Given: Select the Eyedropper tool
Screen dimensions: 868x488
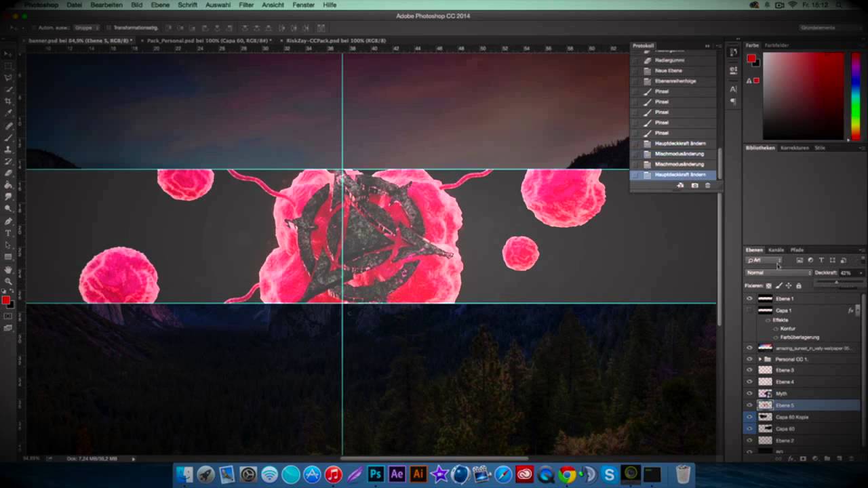Looking at the screenshot, I should pyautogui.click(x=8, y=113).
